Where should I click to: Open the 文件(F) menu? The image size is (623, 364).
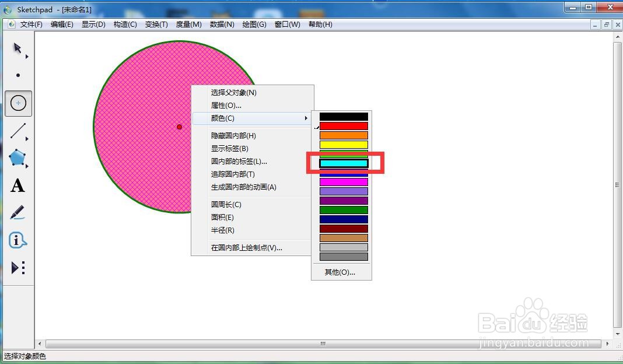click(x=32, y=24)
